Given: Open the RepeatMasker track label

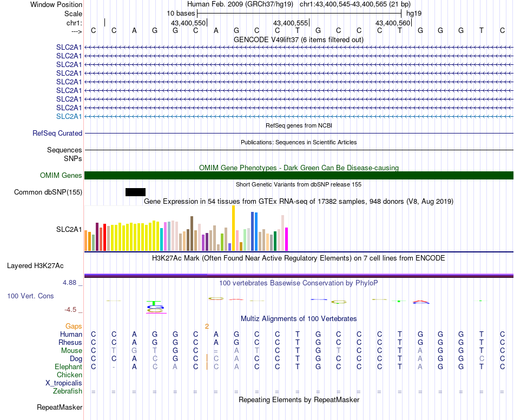Looking at the screenshot, I should 60,407.
